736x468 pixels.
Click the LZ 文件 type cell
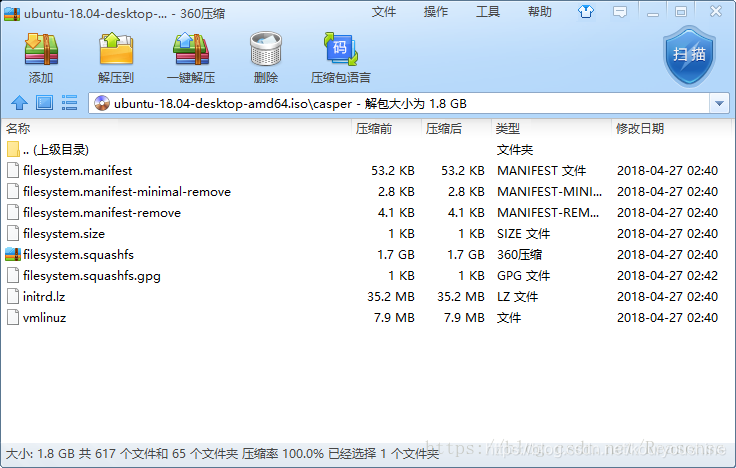click(517, 297)
